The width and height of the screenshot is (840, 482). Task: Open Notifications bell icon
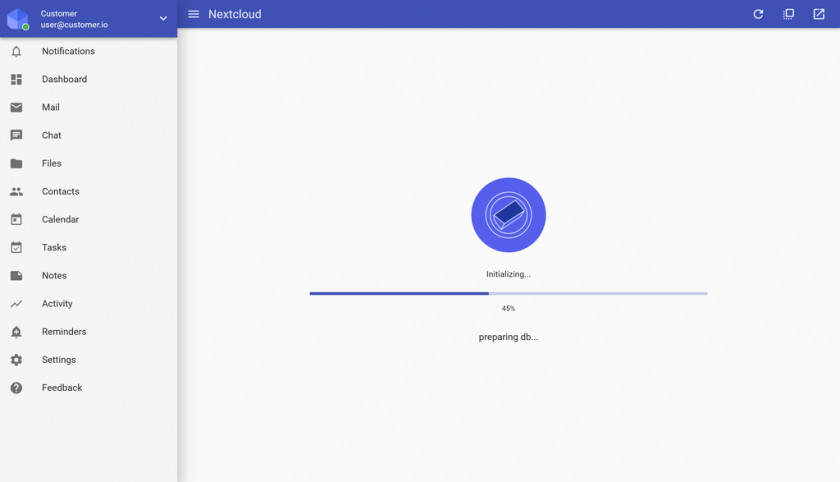point(16,51)
